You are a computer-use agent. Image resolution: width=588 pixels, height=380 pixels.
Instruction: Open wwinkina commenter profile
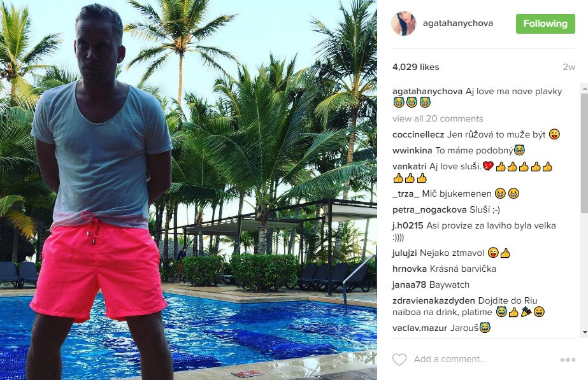pyautogui.click(x=412, y=151)
